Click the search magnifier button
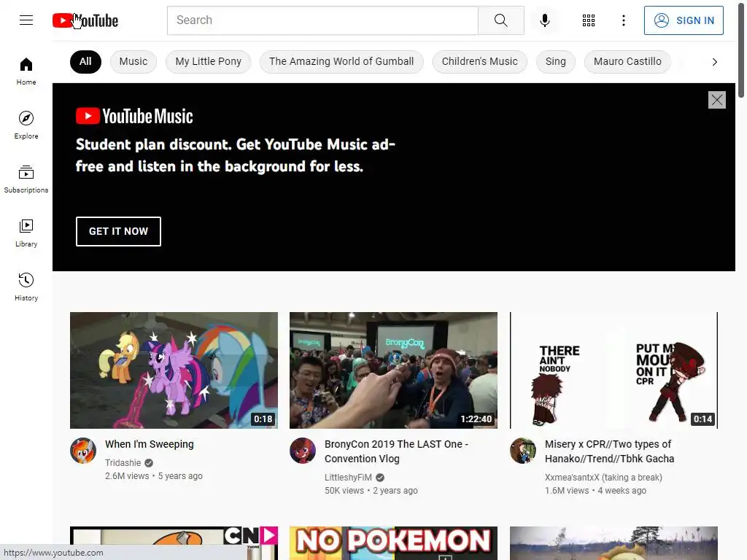 (500, 20)
